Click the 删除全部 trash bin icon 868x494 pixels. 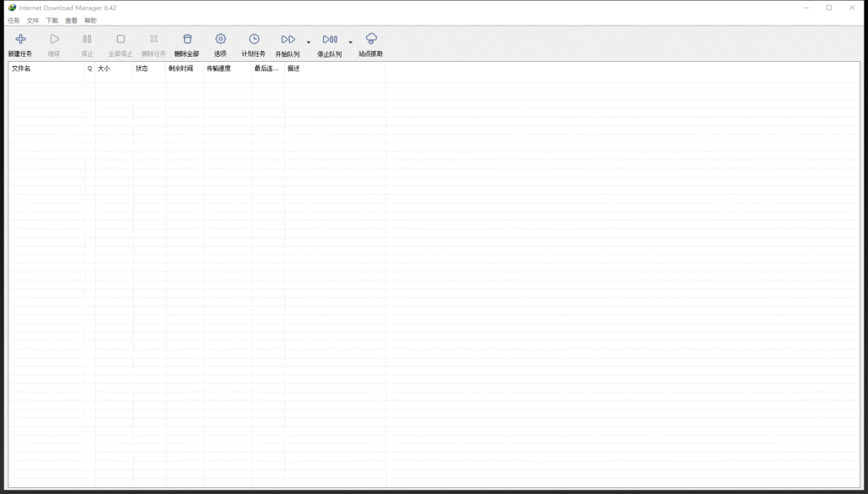pos(187,39)
